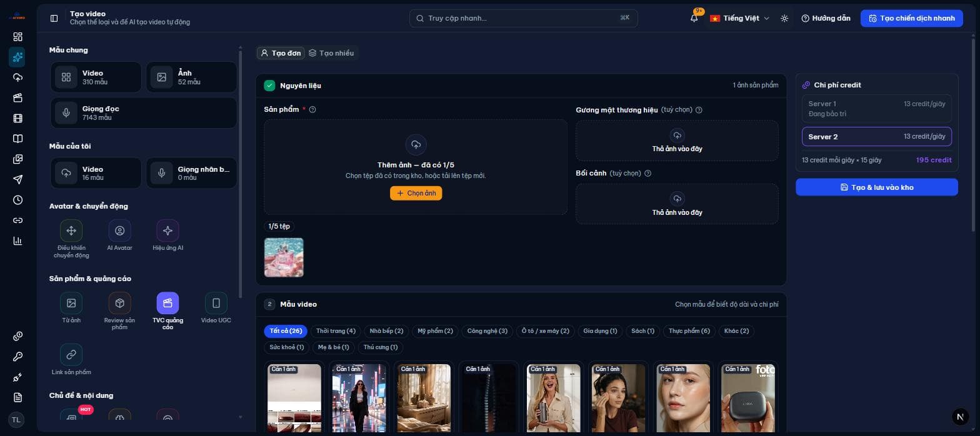
Task: Filter templates by Thực phẩm (6)
Action: (689, 330)
